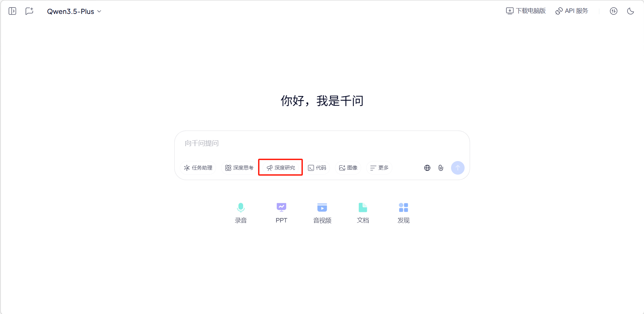Screen dimensions: 644x314
Task: Open the PPT shortcut
Action: pos(281,213)
